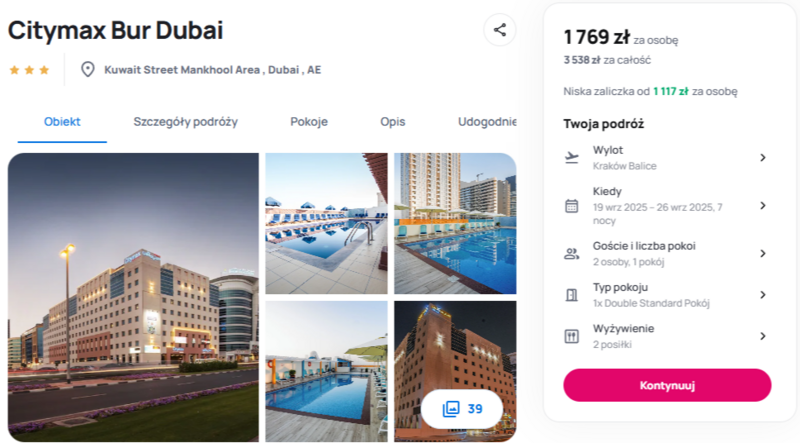Open the rooftop pool with skyscrapers photo
Viewport: 800px width, 443px height.
[455, 224]
